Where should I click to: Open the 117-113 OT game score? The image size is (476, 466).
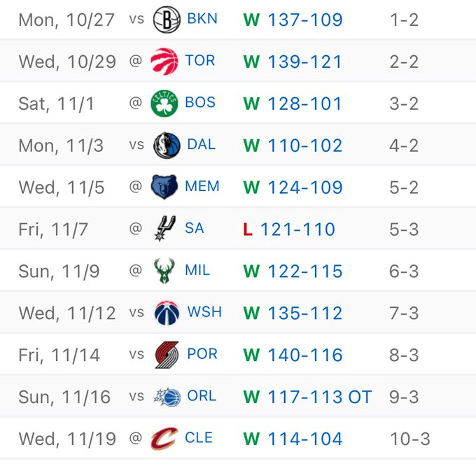[319, 397]
